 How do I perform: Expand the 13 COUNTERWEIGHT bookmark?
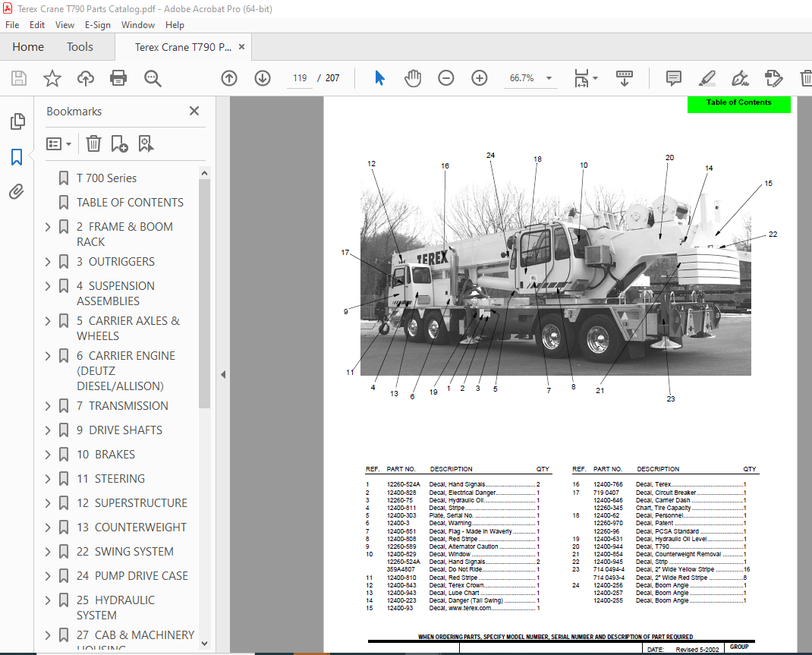click(48, 527)
